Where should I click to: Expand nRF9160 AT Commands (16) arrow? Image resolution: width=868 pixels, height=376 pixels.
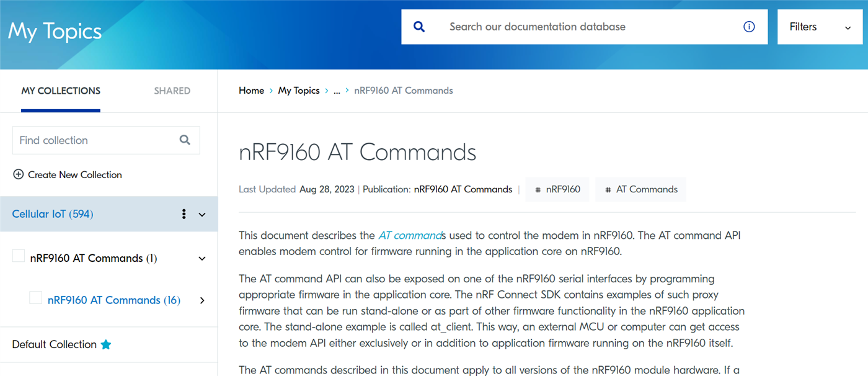[x=202, y=300]
